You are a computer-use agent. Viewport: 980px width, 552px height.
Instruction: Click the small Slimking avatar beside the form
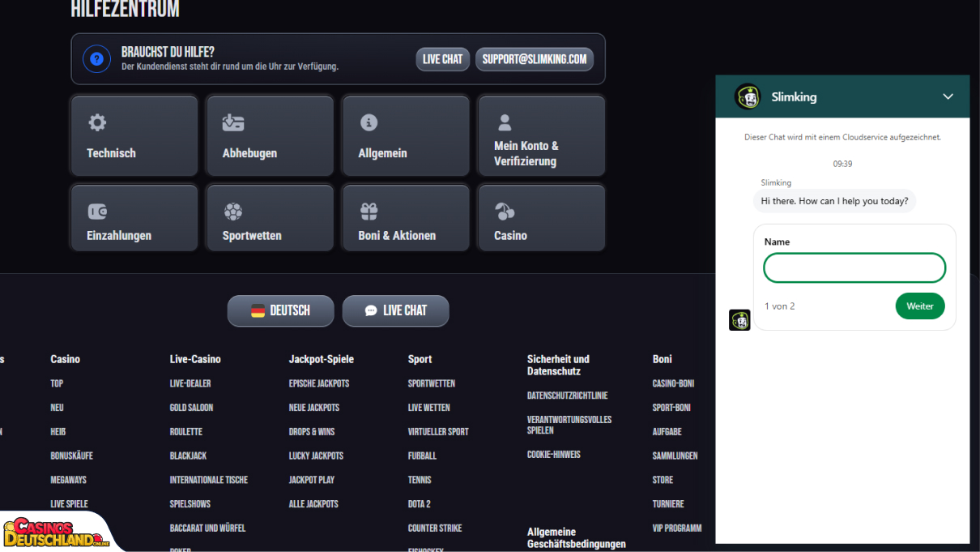click(739, 319)
